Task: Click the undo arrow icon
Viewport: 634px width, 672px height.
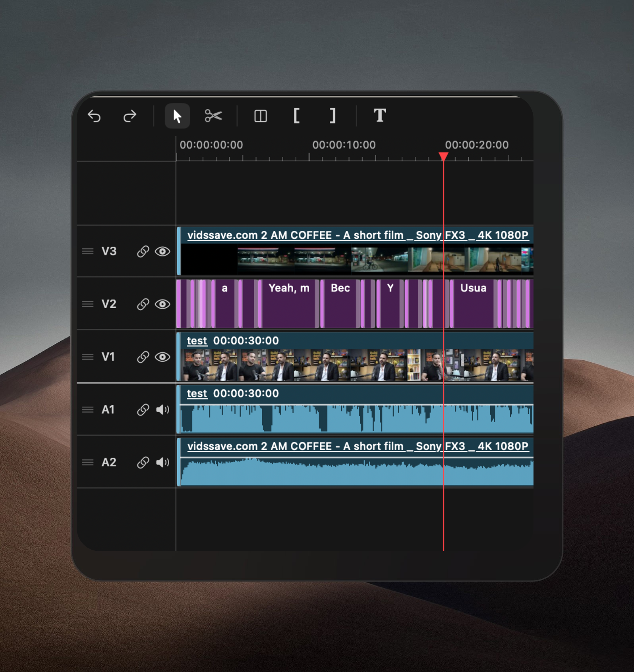Action: (x=95, y=116)
